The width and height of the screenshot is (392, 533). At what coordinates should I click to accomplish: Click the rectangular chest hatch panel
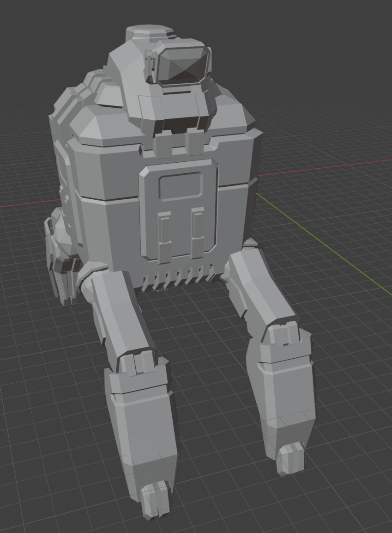[x=179, y=211]
